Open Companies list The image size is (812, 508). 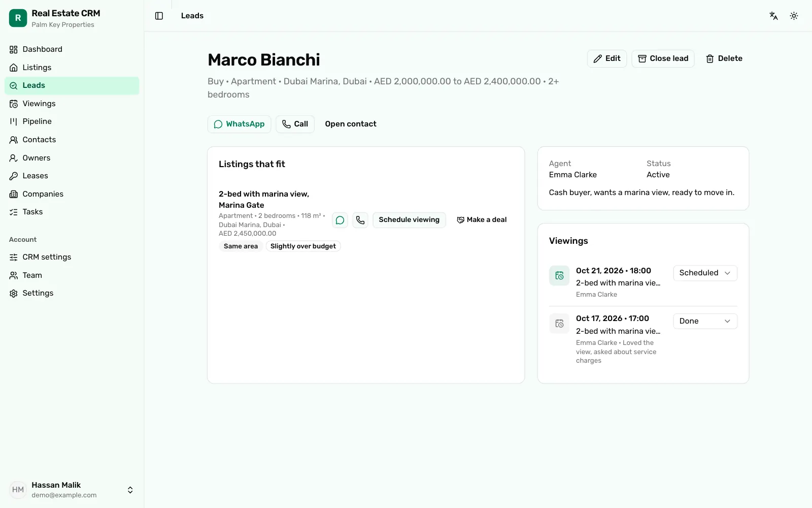72,194
